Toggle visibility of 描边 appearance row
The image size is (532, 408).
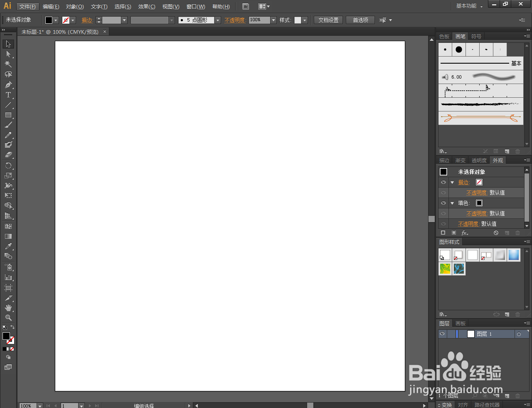point(443,182)
